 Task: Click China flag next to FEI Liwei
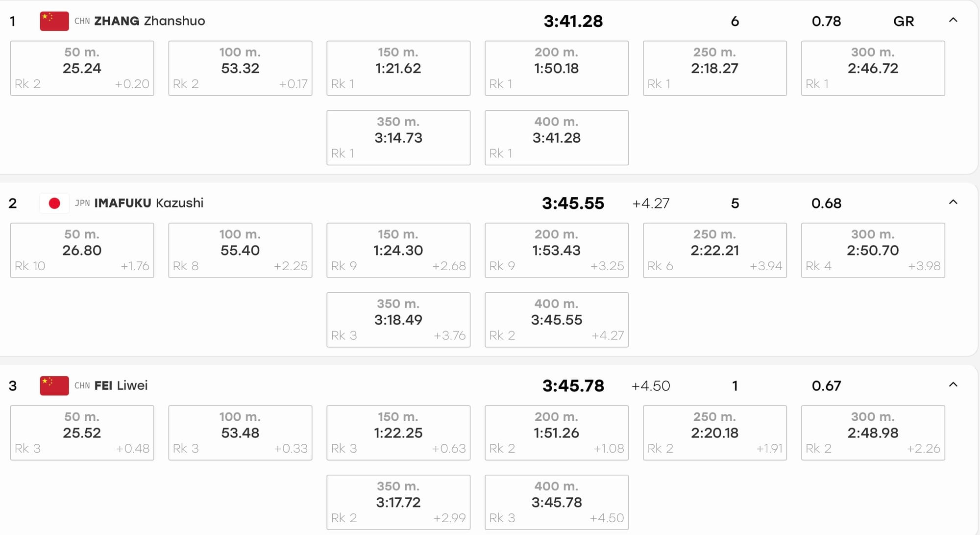54,385
